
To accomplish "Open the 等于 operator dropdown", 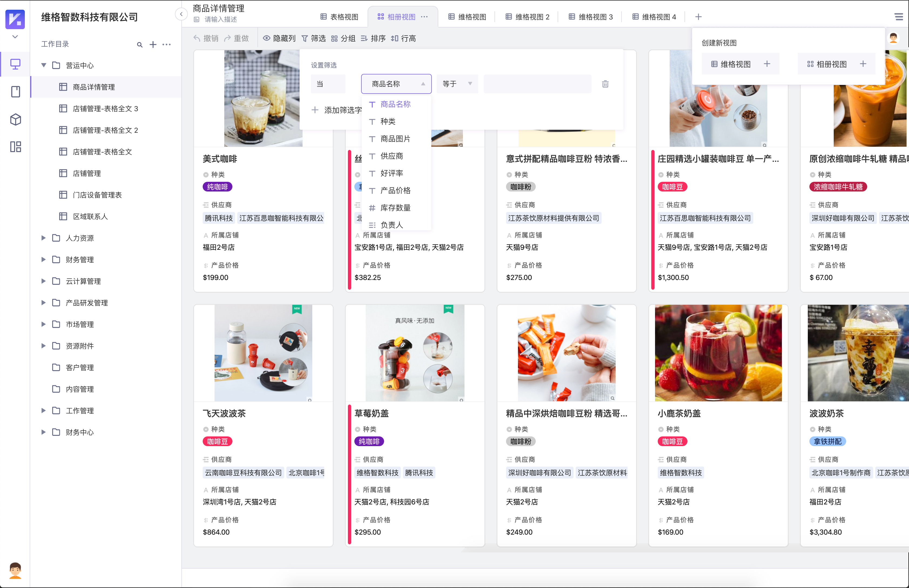I will tap(457, 84).
